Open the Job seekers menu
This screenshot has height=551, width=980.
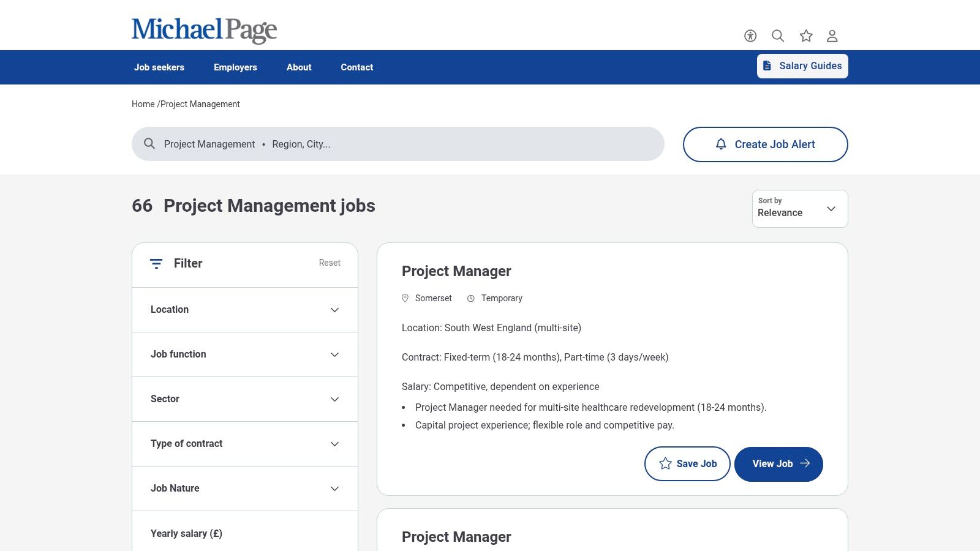(x=159, y=67)
